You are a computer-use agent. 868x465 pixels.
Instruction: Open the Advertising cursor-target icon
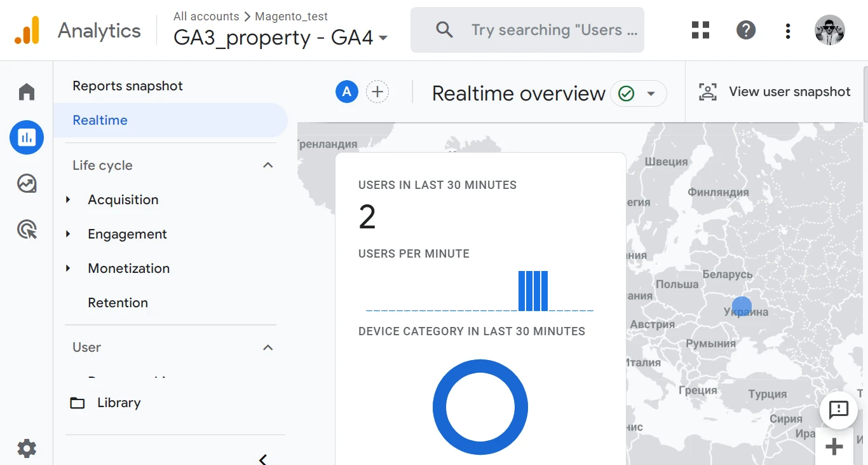(x=27, y=230)
